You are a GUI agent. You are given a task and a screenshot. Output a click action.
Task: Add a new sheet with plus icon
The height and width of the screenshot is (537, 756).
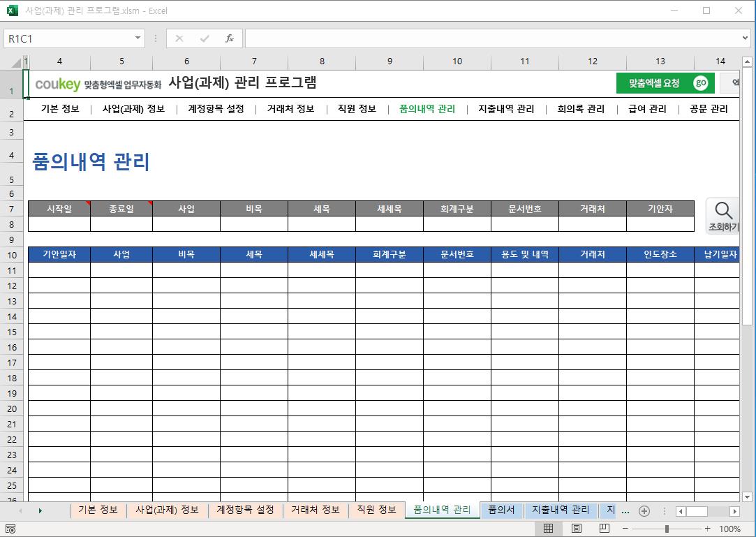click(x=644, y=511)
